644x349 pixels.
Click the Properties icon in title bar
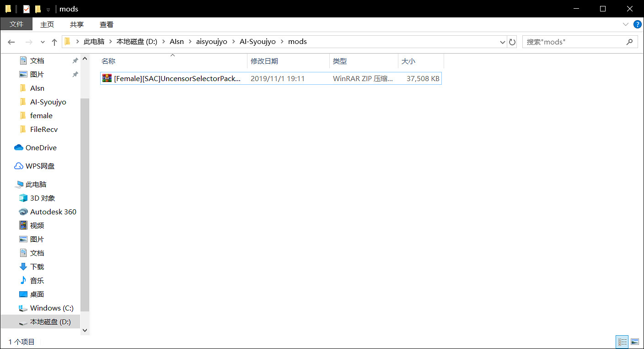[x=26, y=9]
